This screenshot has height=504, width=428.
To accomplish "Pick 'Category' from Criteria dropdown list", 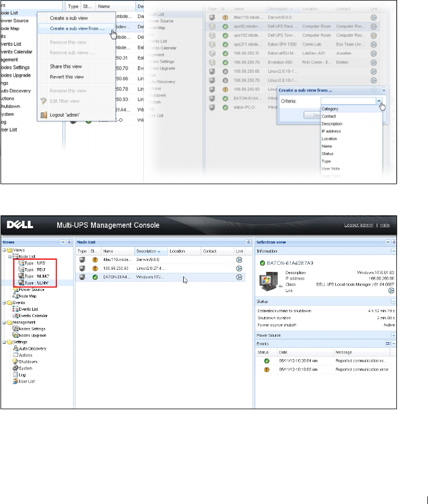I will (351, 109).
